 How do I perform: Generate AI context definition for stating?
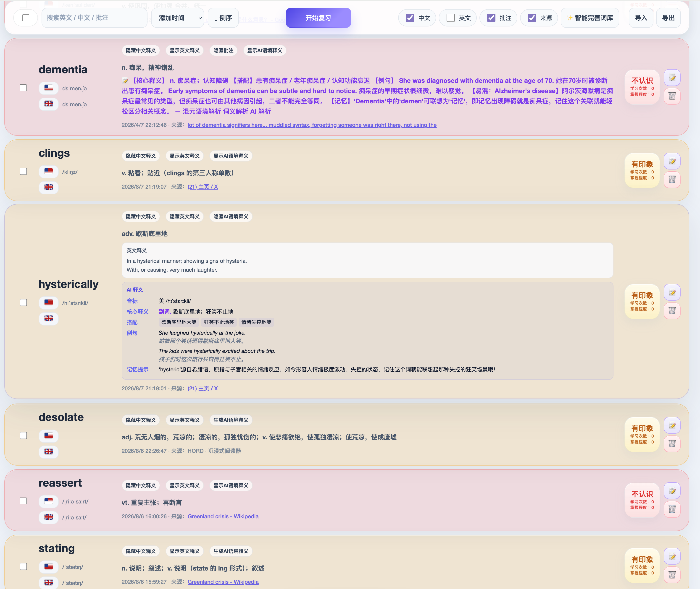(x=231, y=551)
